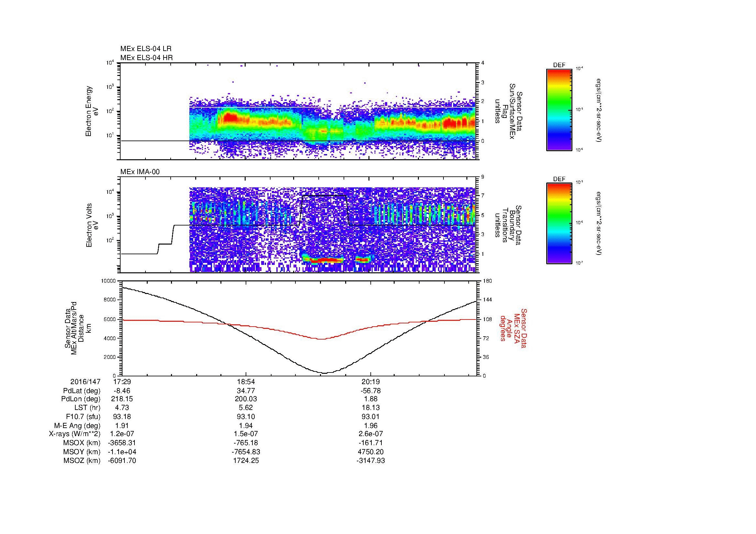Click the 'MEx ELS-04 HR' panel title

click(x=146, y=58)
